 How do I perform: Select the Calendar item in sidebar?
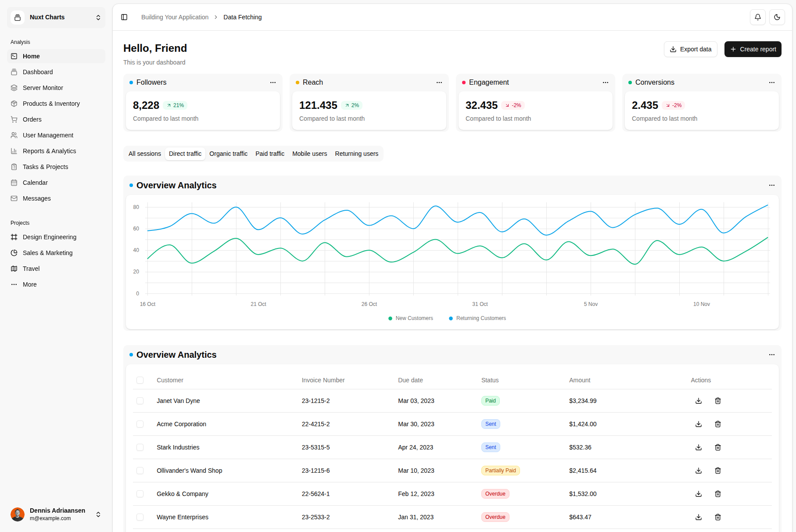click(x=35, y=183)
